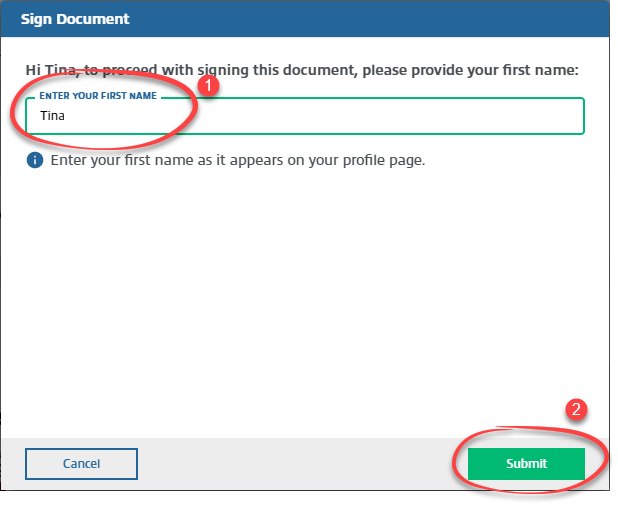
Task: Click the "Tina" text inside the field
Action: [x=52, y=116]
